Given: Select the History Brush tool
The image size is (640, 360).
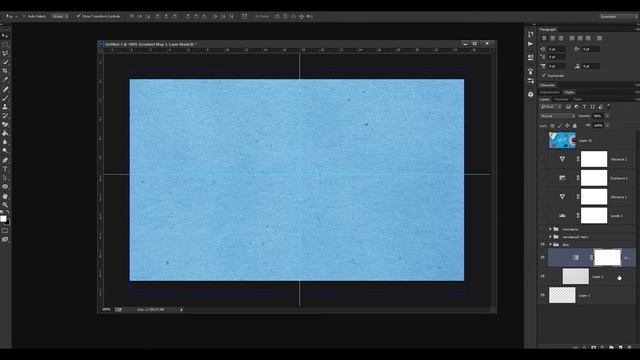Looking at the screenshot, I should [5, 116].
